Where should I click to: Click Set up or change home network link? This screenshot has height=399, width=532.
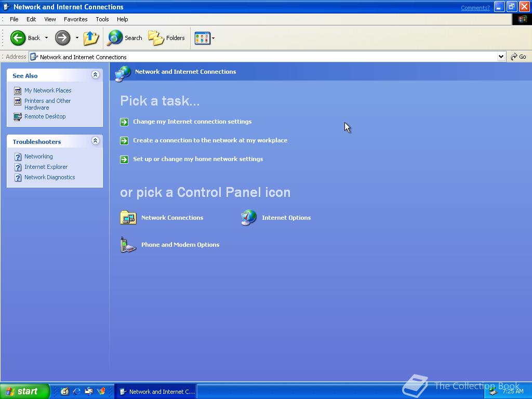[x=198, y=159]
